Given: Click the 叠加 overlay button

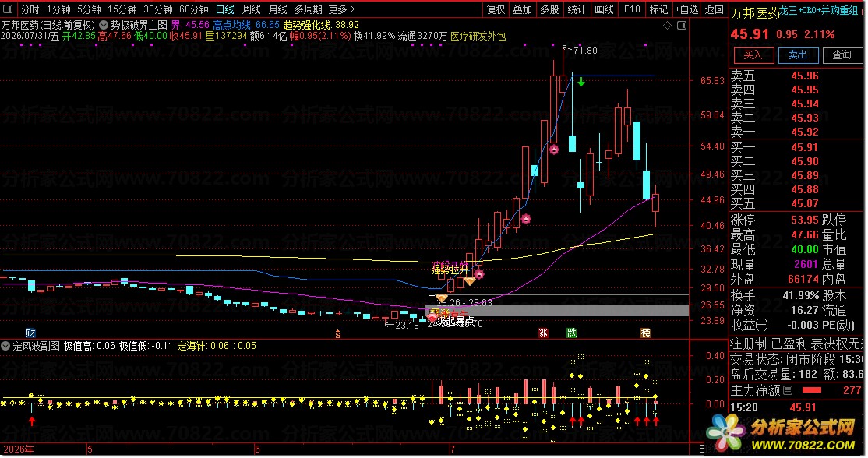Looking at the screenshot, I should click(523, 9).
